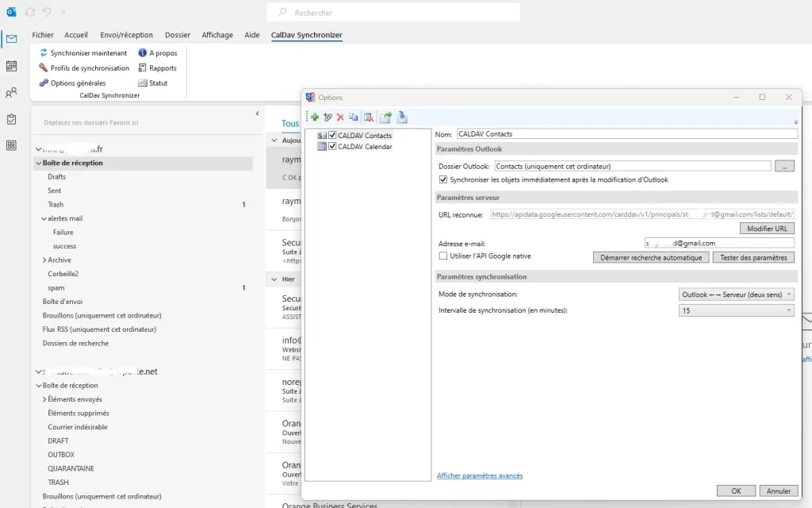Enable Utiliser l'API Google native checkbox
812x508 pixels.
click(442, 256)
